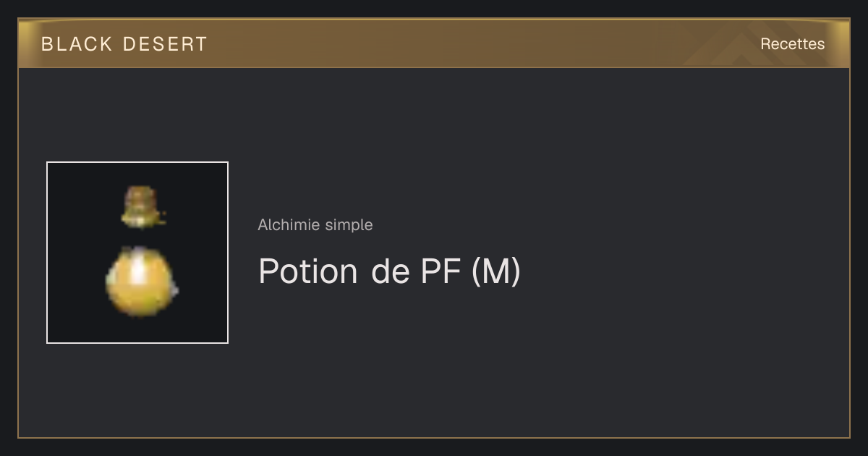Click the word Alchimie above the title

[x=289, y=225]
